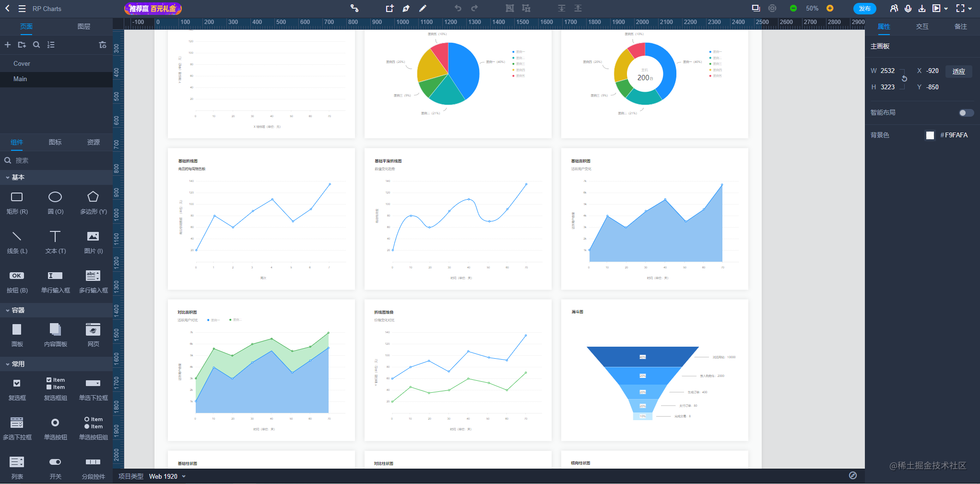Viewport: 980px width, 484px height.
Task: Collapse the 容器 section
Action: coord(56,310)
